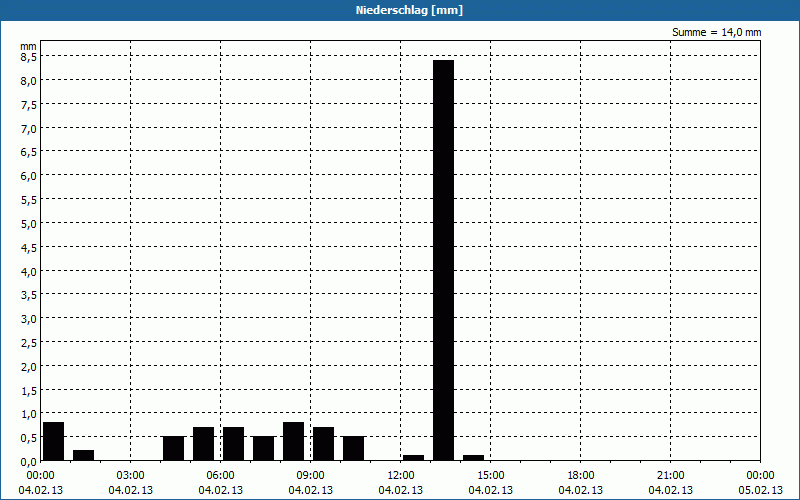Screen dimensions: 800x500
Task: Click the tallest bar near 13:00
Action: [443, 260]
